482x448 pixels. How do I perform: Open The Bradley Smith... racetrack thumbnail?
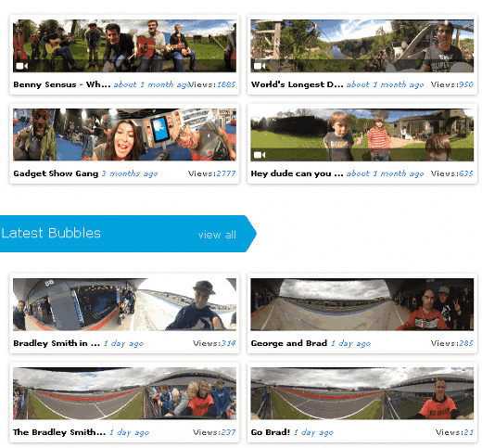tap(124, 393)
